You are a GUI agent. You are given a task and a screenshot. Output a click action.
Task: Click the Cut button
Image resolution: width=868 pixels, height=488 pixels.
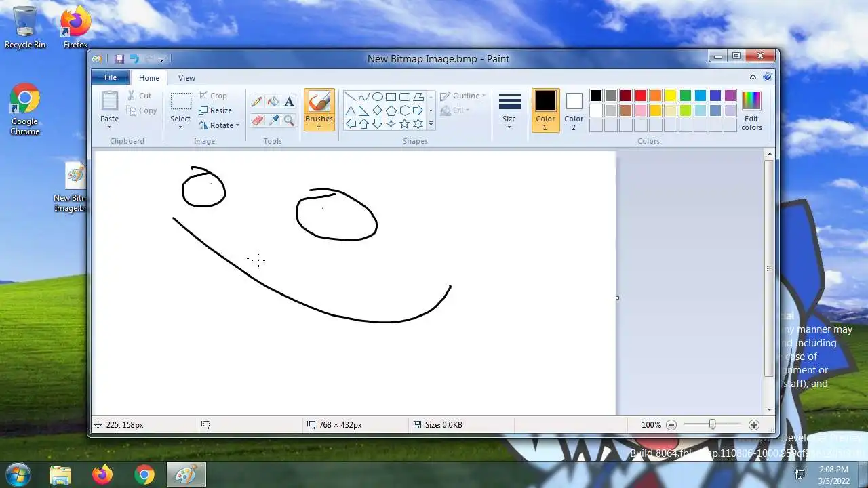pos(140,96)
